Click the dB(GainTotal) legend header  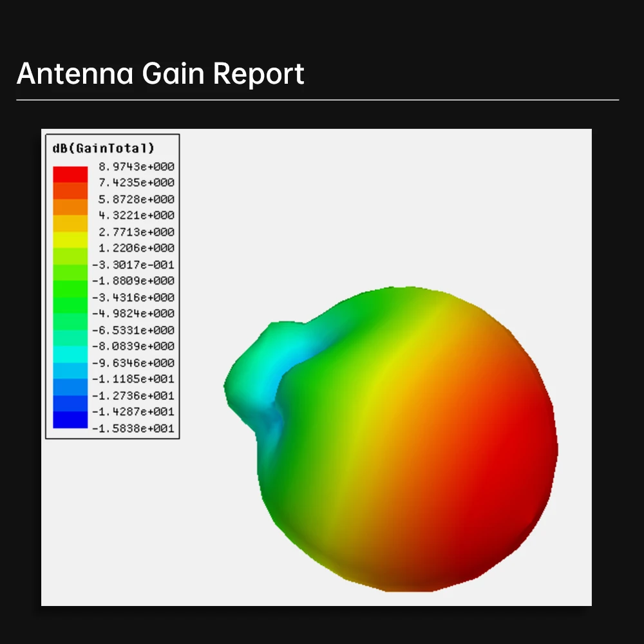point(103,146)
